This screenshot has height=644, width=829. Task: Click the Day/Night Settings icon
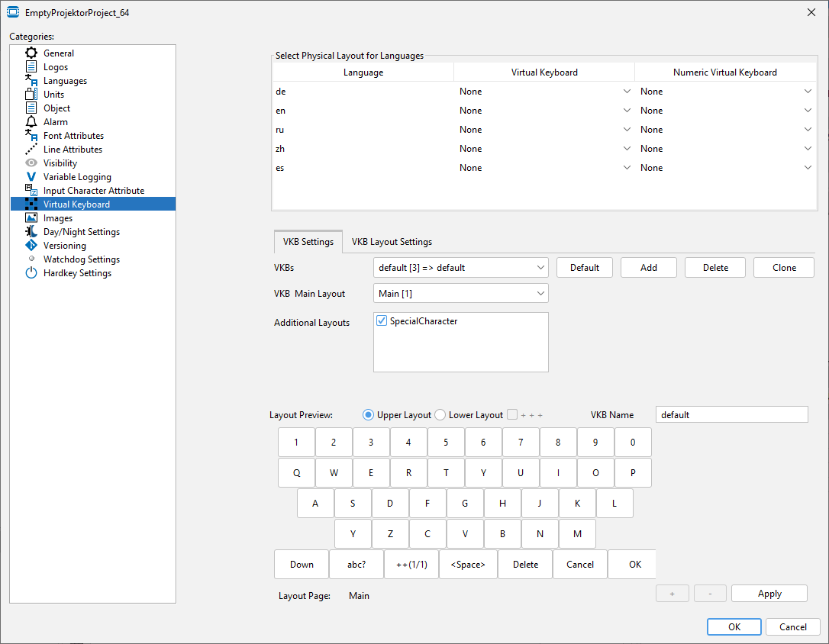coord(31,232)
